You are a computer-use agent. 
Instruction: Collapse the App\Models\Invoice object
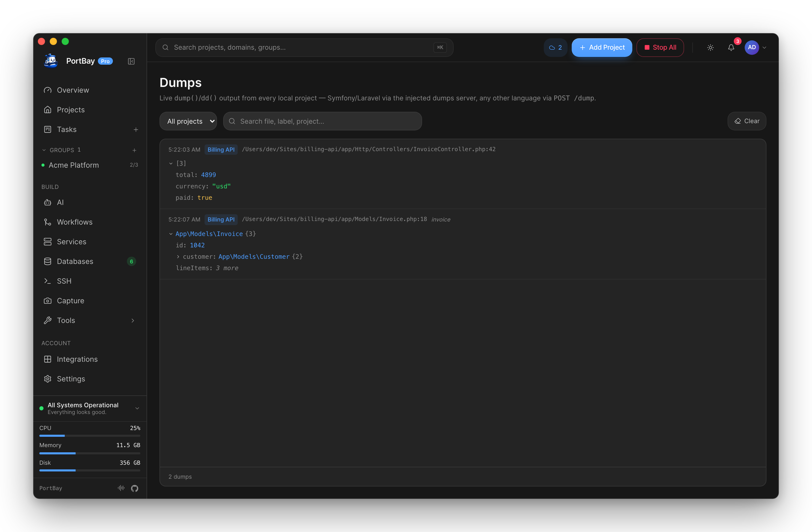(x=171, y=234)
